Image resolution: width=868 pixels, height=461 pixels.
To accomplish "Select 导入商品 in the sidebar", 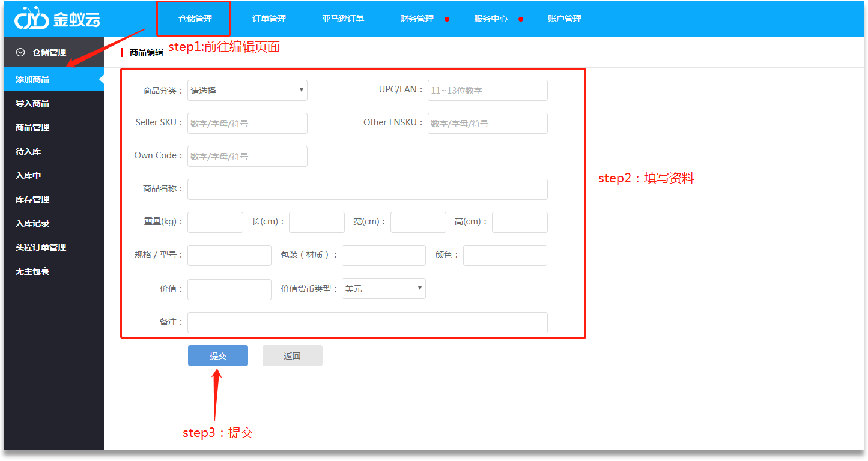I will [32, 103].
